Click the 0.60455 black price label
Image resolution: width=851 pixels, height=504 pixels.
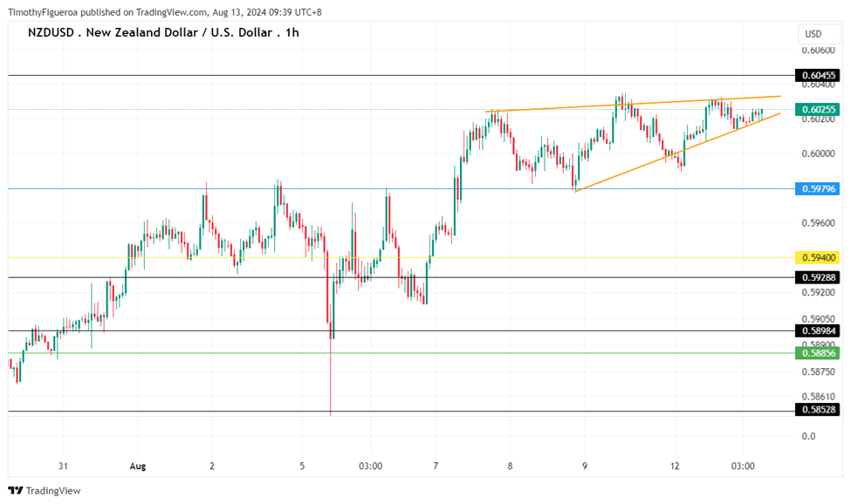[x=817, y=76]
